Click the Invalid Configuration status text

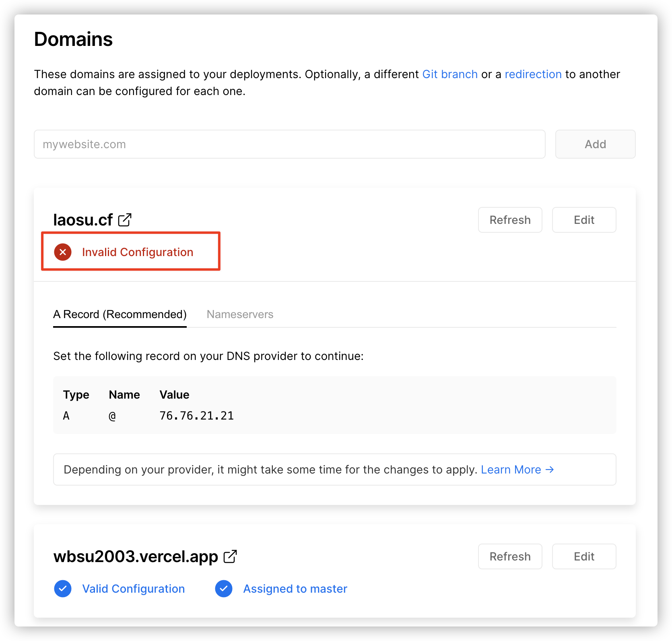coord(138,252)
